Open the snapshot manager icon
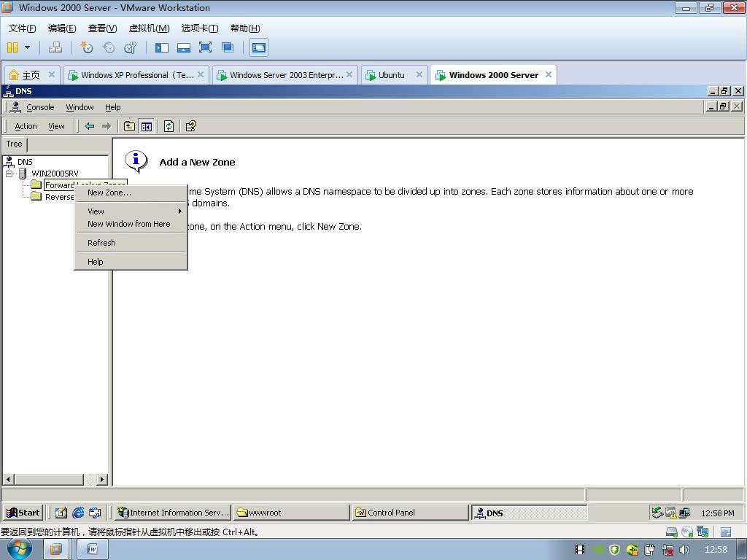Viewport: 747px width, 560px height. [130, 47]
